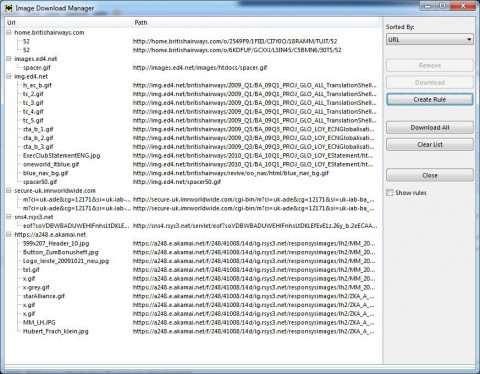Collapse the img.ed4.net tree node
480x374 pixels.
pos(9,76)
